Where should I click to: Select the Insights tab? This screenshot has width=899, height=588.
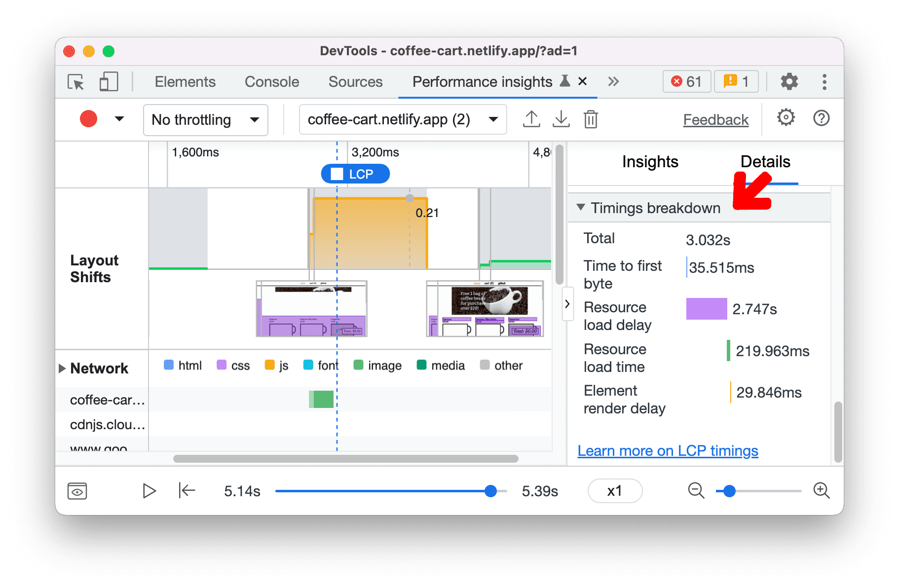tap(650, 162)
